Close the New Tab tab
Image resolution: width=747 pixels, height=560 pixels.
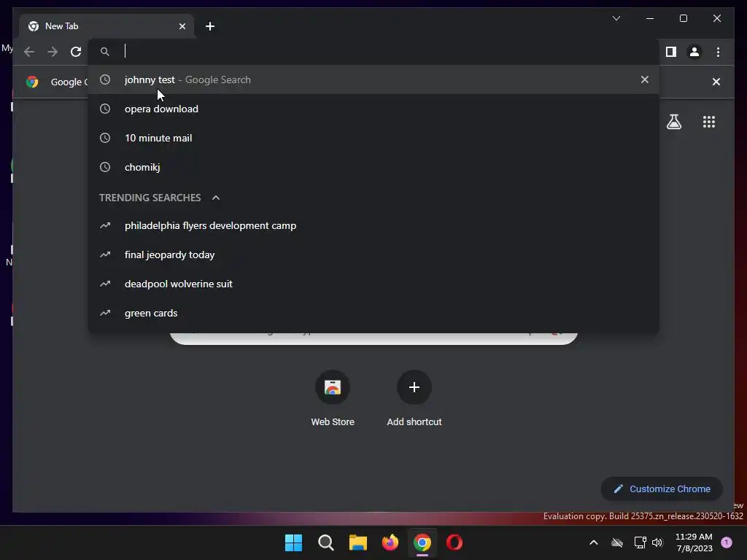tap(182, 26)
